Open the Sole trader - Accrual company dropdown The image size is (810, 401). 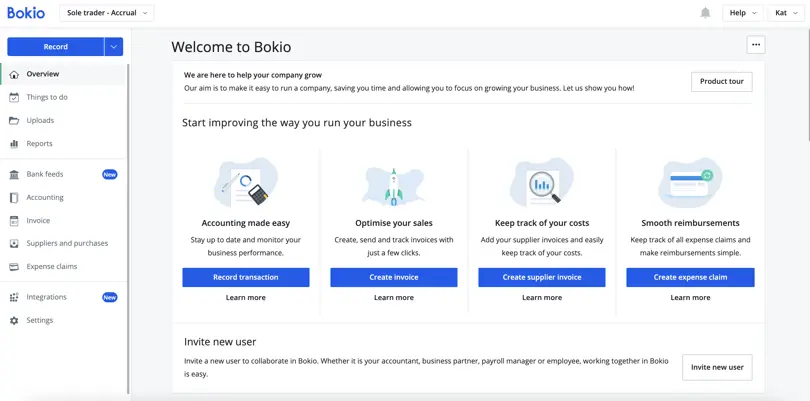click(107, 13)
